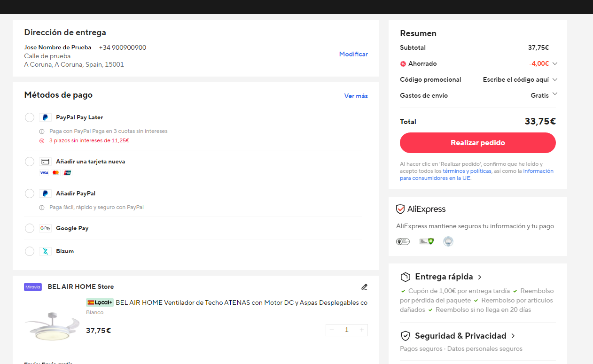The height and width of the screenshot is (364, 593).
Task: Click the PayPal logo next to Añadir PayPal
Action: (x=45, y=194)
